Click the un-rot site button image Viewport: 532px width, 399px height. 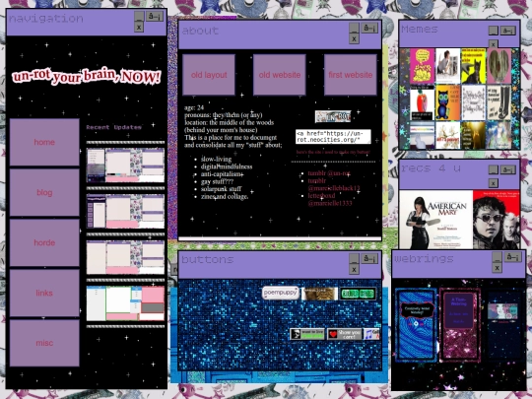[x=333, y=116]
